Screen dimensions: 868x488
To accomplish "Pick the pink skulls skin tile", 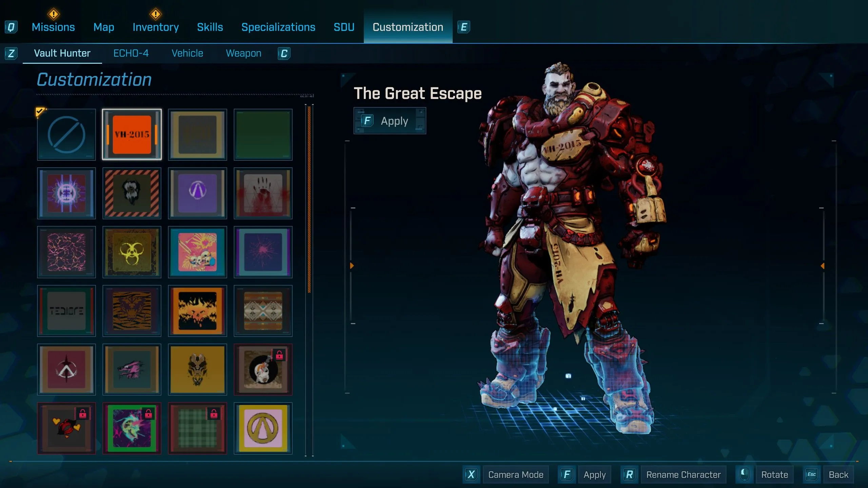I will 197,252.
